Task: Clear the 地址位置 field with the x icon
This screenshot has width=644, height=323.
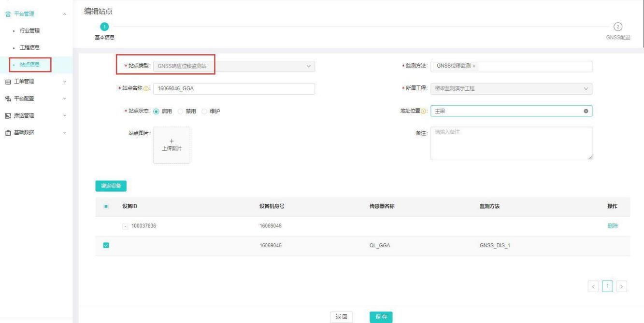Action: pyautogui.click(x=586, y=111)
